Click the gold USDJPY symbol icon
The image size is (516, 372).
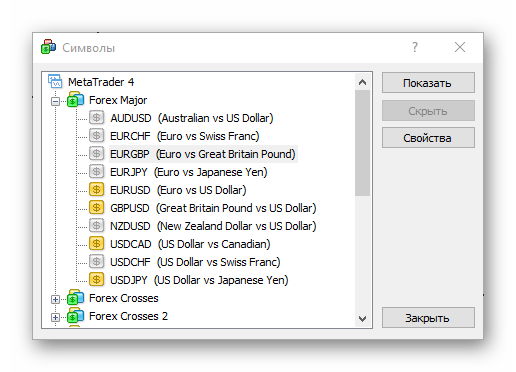click(96, 280)
